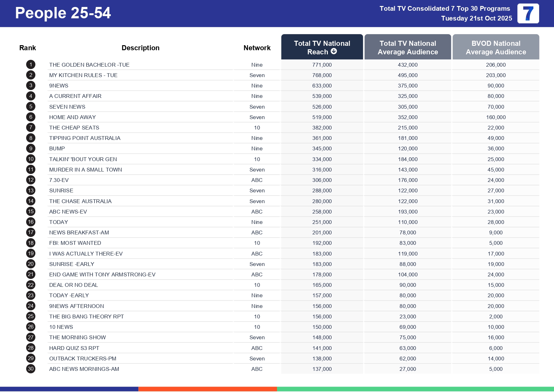The height and width of the screenshot is (392, 554).
Task: Open sort options on Total TV National Reach header
Action: 322,47
